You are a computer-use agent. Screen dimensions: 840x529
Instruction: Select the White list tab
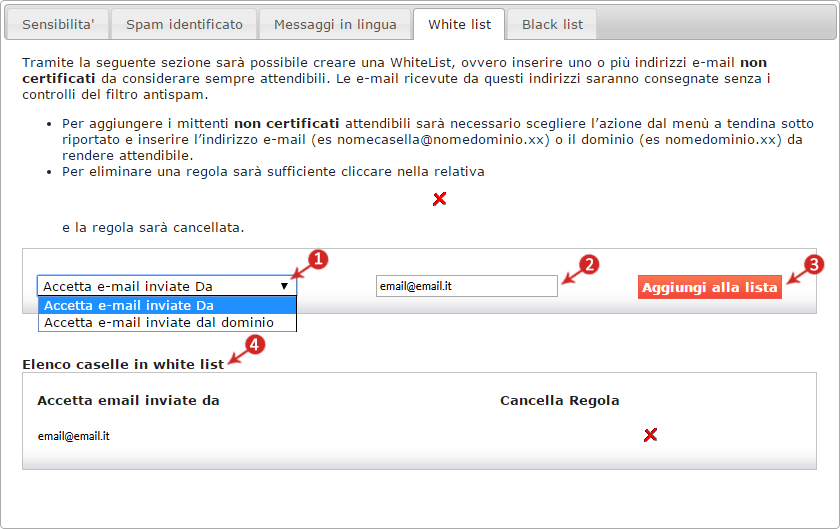(459, 25)
